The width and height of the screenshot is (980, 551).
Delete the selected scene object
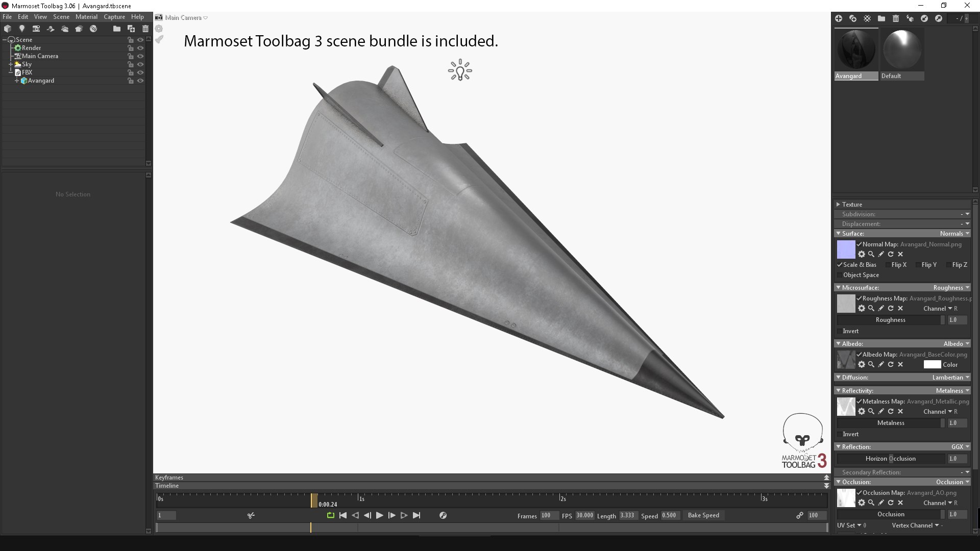point(145,29)
